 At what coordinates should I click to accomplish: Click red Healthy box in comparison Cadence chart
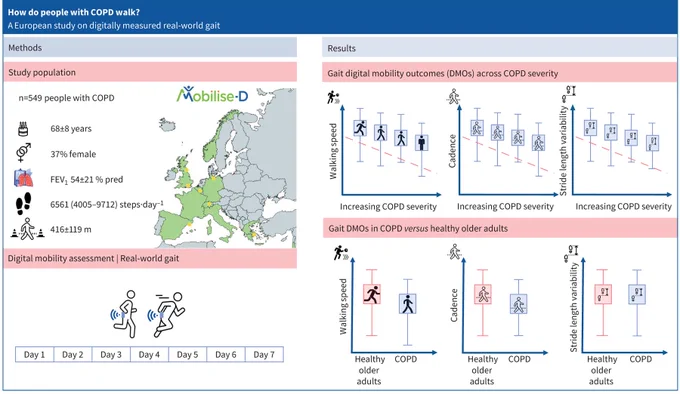[x=483, y=294]
